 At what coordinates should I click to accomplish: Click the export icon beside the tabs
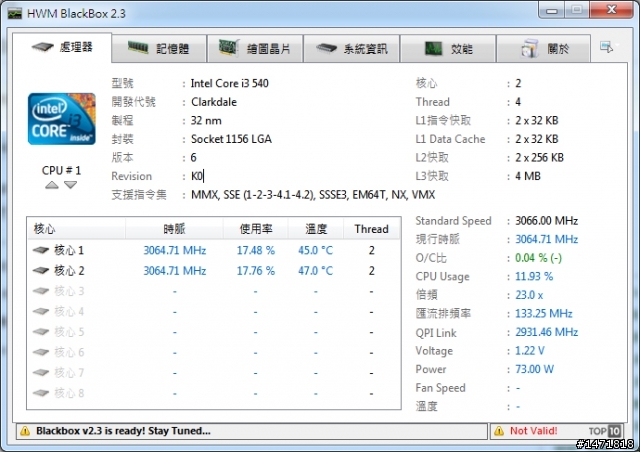pyautogui.click(x=607, y=47)
